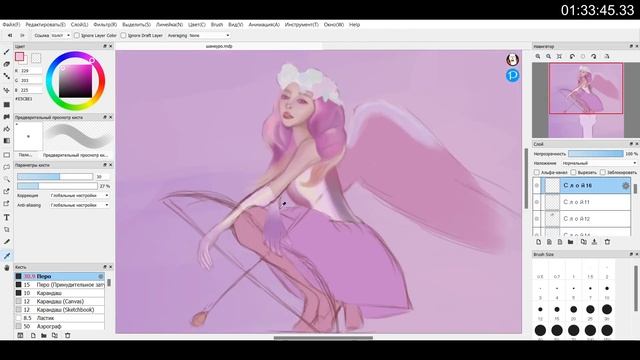Select the rectangular Selection tool
The height and width of the screenshot is (360, 640).
tap(7, 155)
